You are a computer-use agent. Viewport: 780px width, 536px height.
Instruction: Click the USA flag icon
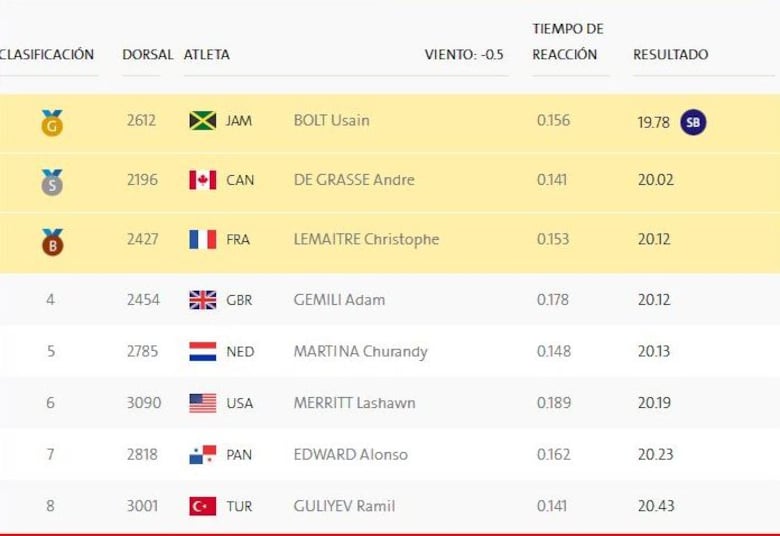(x=202, y=403)
